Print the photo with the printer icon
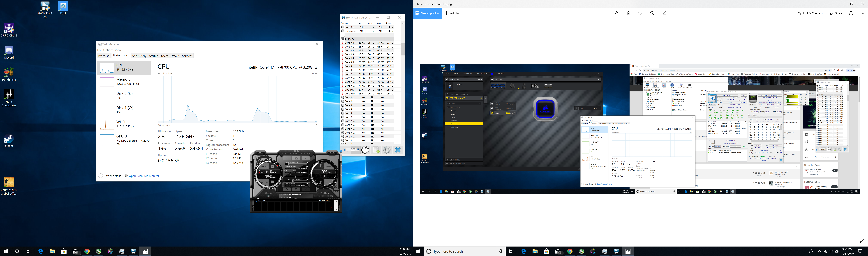 (851, 13)
